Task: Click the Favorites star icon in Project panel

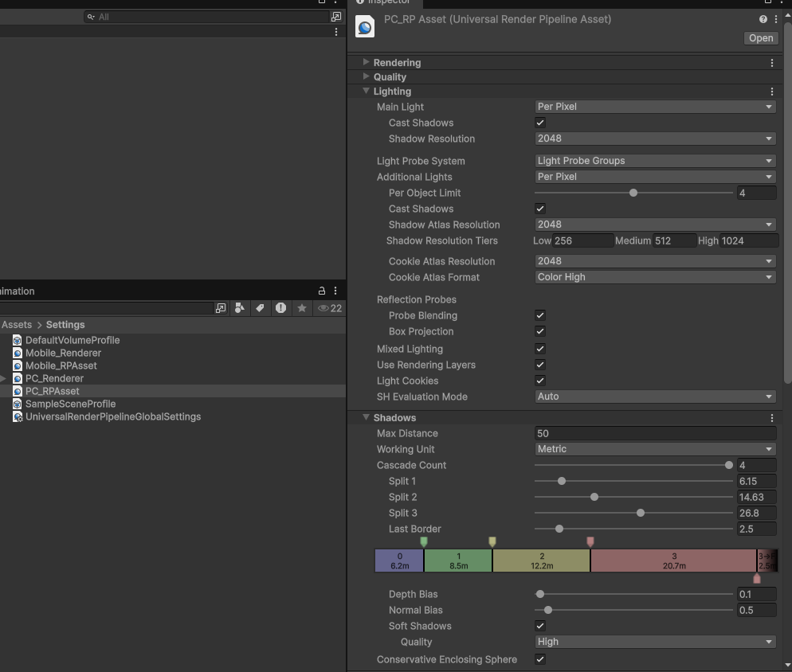Action: (x=301, y=308)
